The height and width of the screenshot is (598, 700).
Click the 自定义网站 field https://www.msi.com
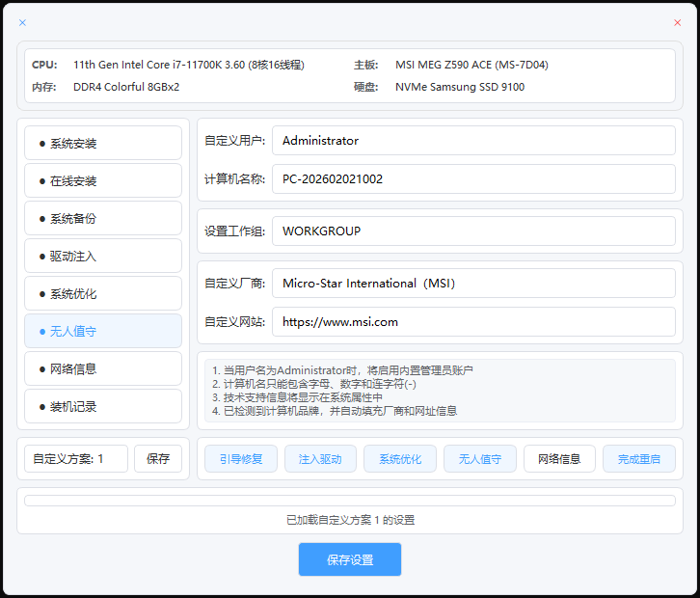473,321
